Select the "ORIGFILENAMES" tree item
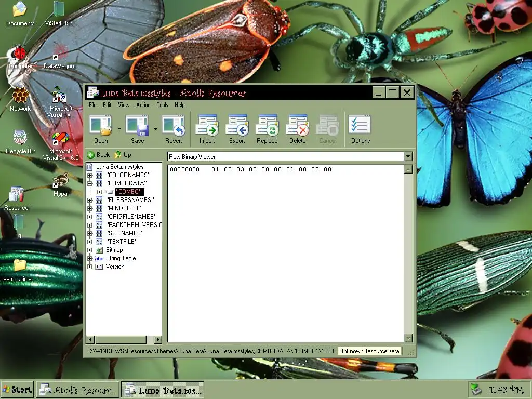532x399 pixels. [x=131, y=217]
